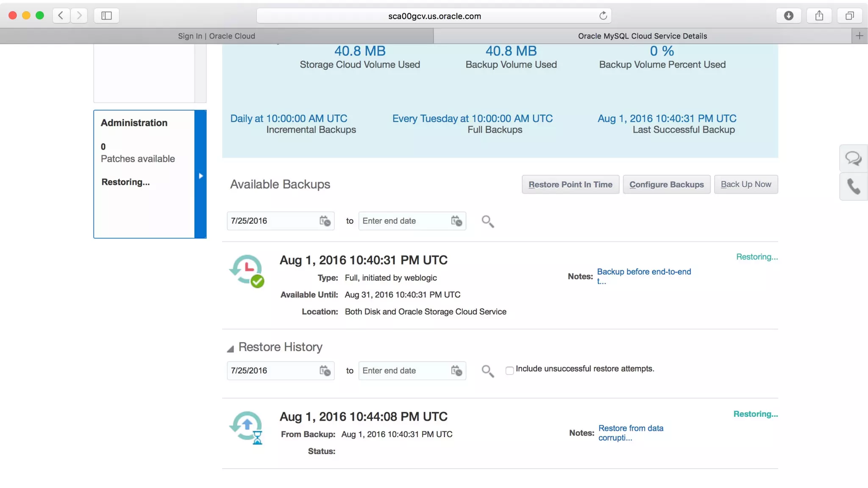868x488 pixels.
Task: Open Configure Backups
Action: coord(666,184)
